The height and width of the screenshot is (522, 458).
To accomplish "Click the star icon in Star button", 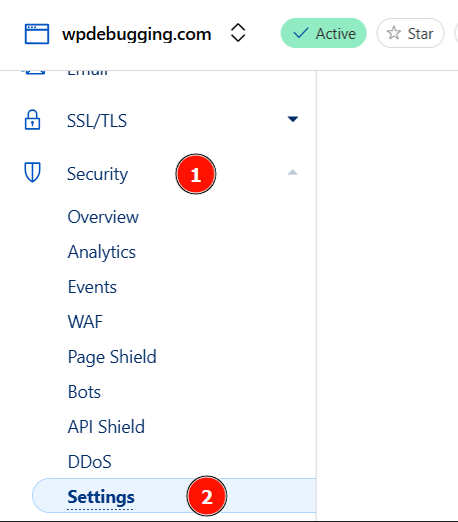I will [x=394, y=33].
